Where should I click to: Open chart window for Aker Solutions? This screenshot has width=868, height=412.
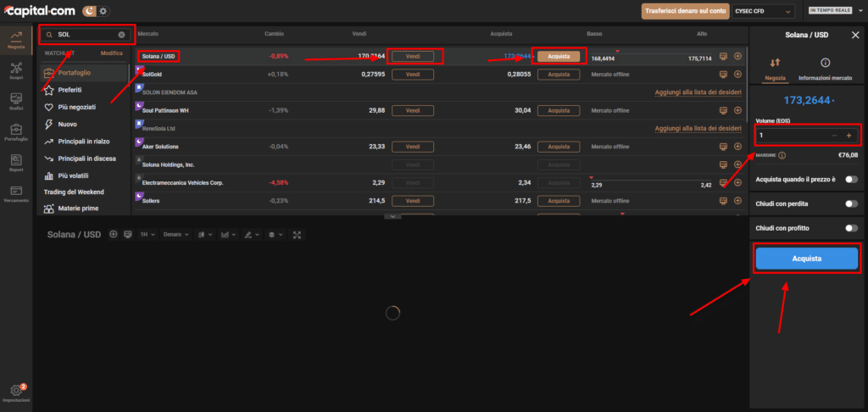coord(724,147)
